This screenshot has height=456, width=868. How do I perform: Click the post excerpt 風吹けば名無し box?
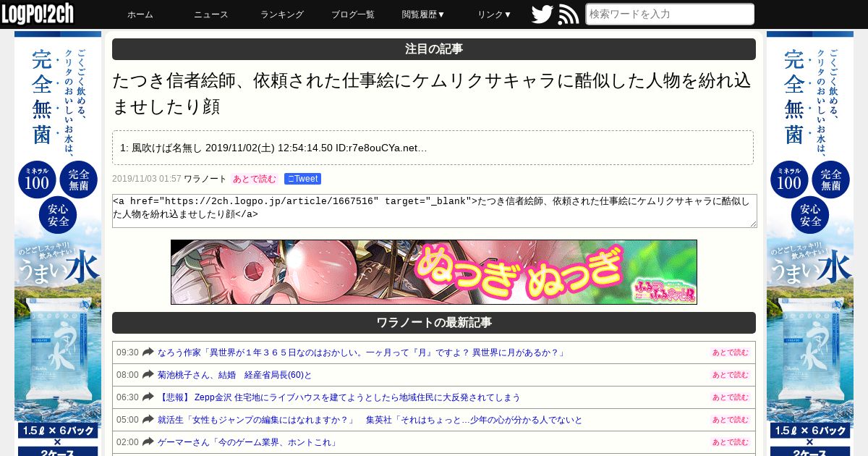[433, 148]
